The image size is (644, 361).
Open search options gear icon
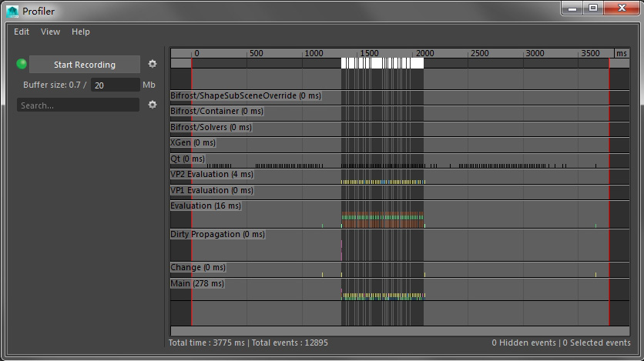[x=153, y=105]
